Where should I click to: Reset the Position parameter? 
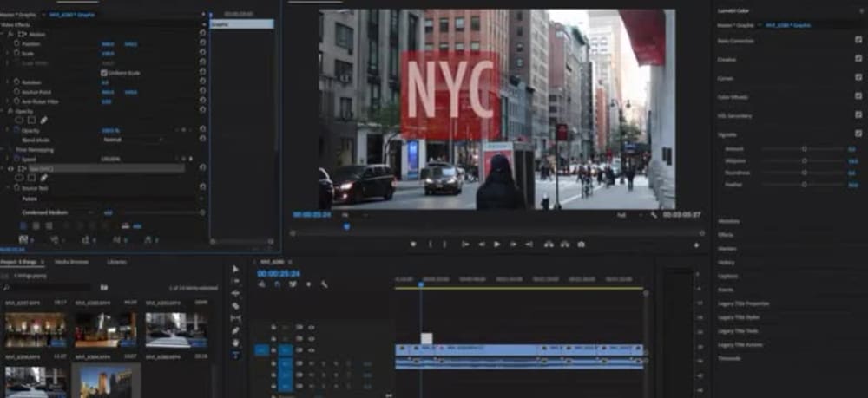pyautogui.click(x=202, y=43)
